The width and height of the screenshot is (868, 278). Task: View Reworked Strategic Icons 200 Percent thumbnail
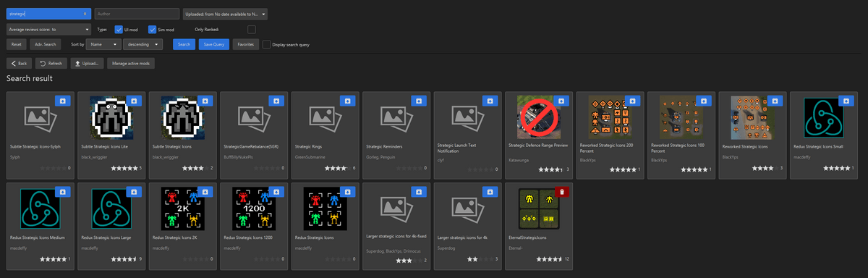610,117
